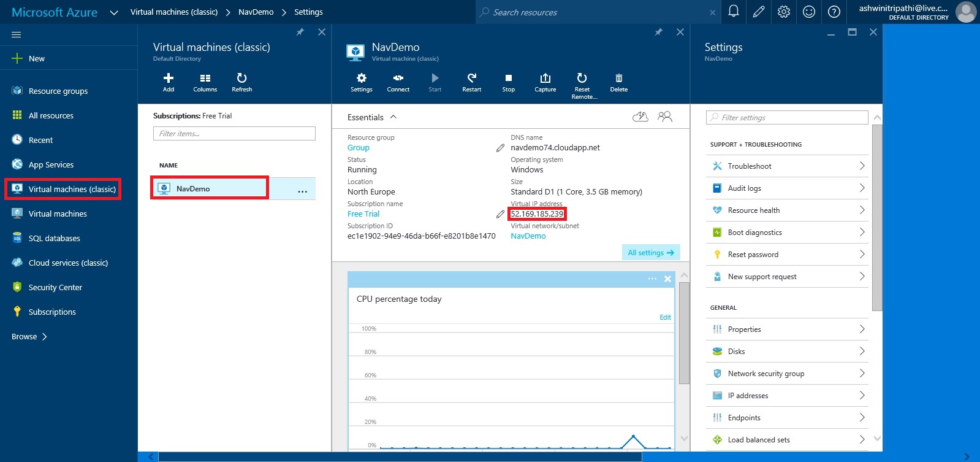The width and height of the screenshot is (980, 462).
Task: Toggle the hamburger sidebar menu
Action: point(17,35)
